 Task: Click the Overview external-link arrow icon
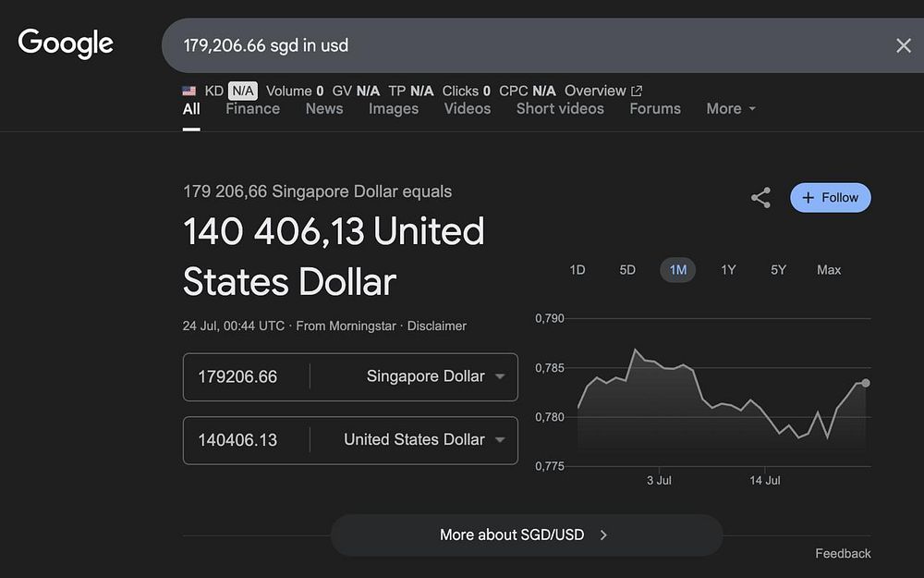click(637, 91)
